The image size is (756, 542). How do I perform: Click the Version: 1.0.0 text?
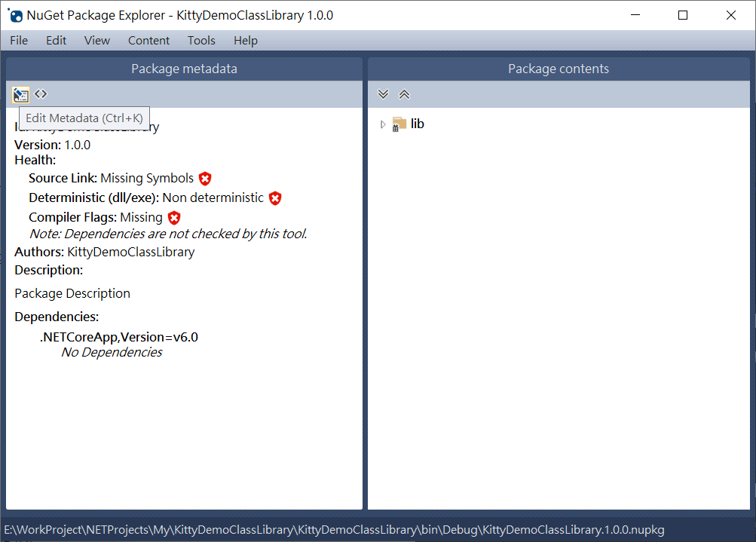53,145
